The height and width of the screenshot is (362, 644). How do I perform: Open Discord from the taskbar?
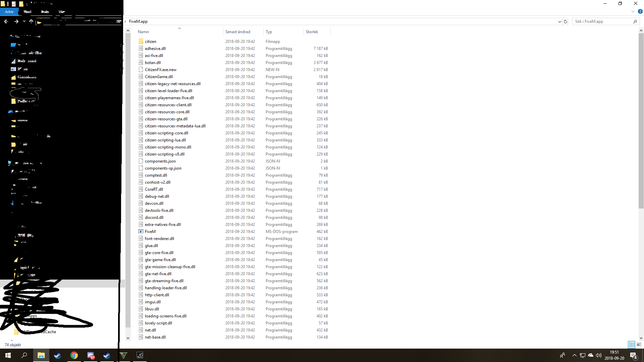coord(91,355)
